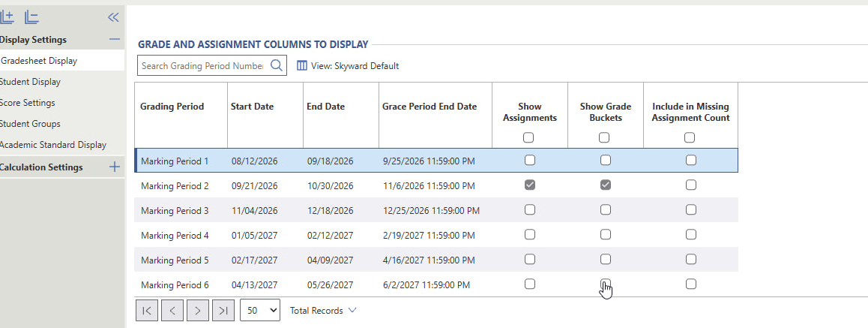
Task: Check Show Assignments for Marking Period 1
Action: [x=530, y=160]
